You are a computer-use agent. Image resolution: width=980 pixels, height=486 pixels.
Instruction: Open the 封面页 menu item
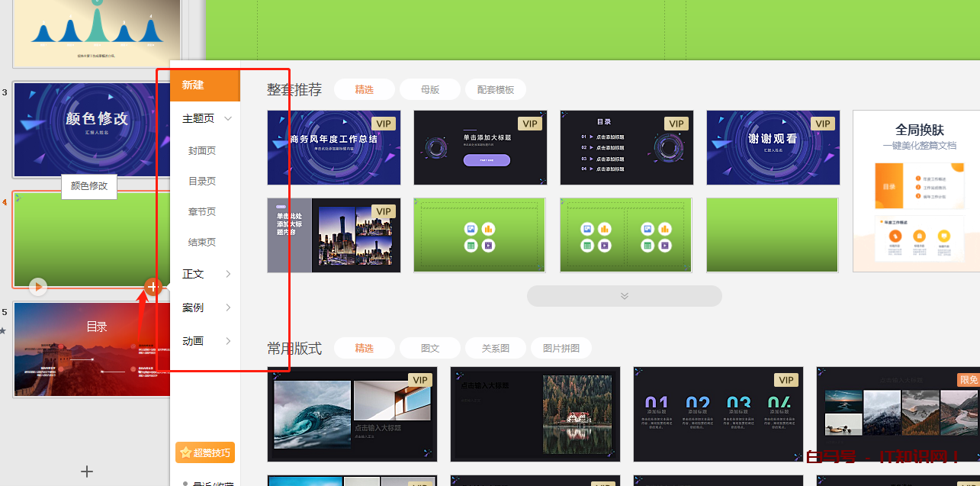[202, 150]
